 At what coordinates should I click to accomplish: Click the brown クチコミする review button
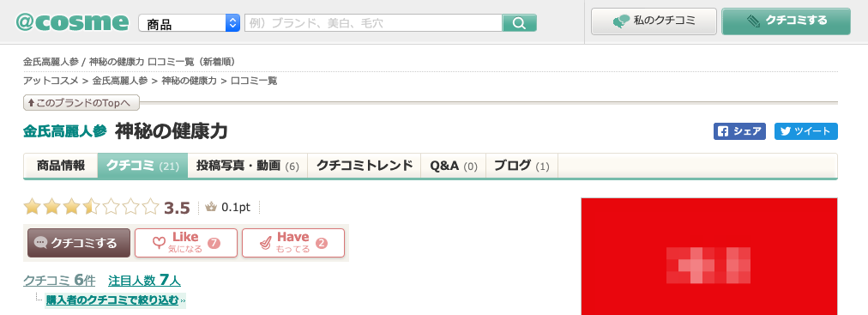tap(79, 243)
